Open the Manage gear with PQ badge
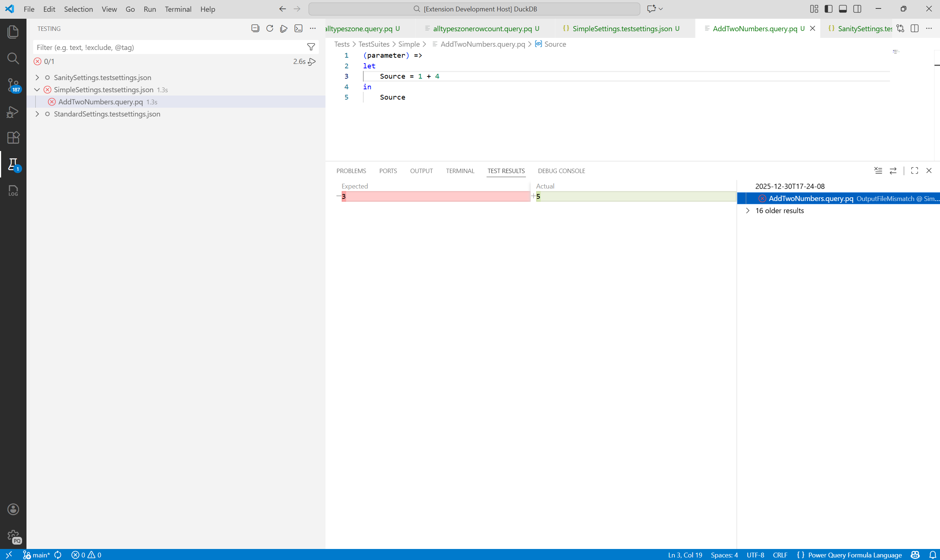The height and width of the screenshot is (560, 940). point(13,536)
